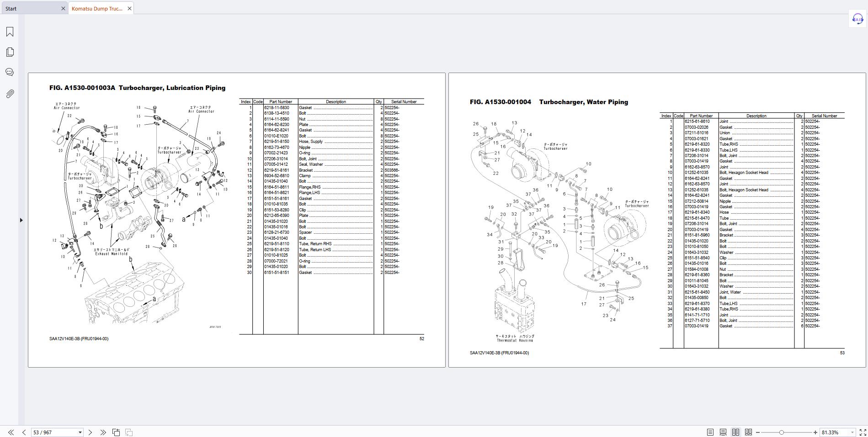This screenshot has width=868, height=437.
Task: Click the FIG. A1530-001003A Turbocharger Lubrication Piping heading
Action: click(137, 88)
